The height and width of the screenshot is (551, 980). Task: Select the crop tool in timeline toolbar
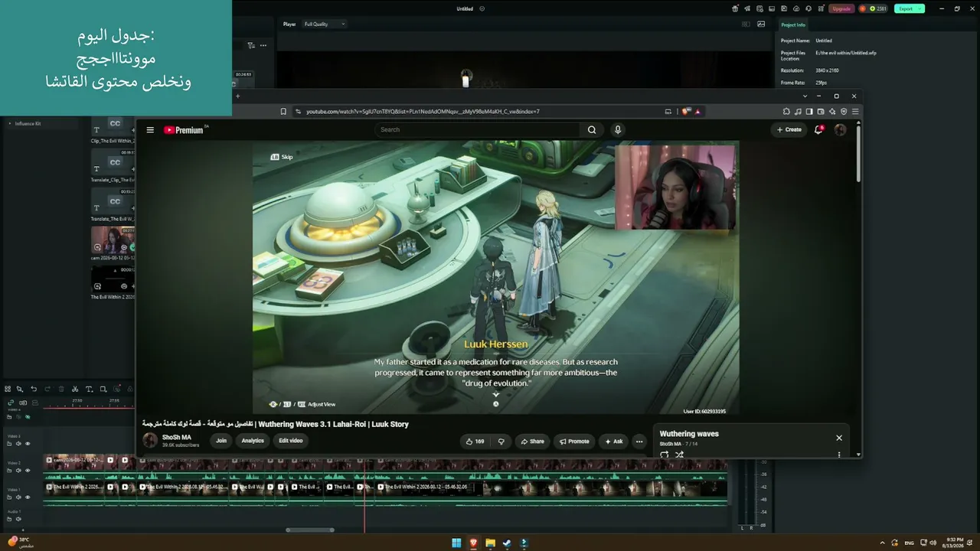click(x=103, y=389)
